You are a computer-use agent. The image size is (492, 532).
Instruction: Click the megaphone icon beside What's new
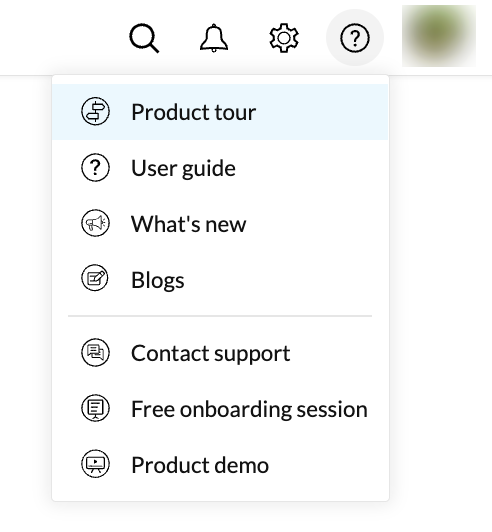pyautogui.click(x=95, y=223)
